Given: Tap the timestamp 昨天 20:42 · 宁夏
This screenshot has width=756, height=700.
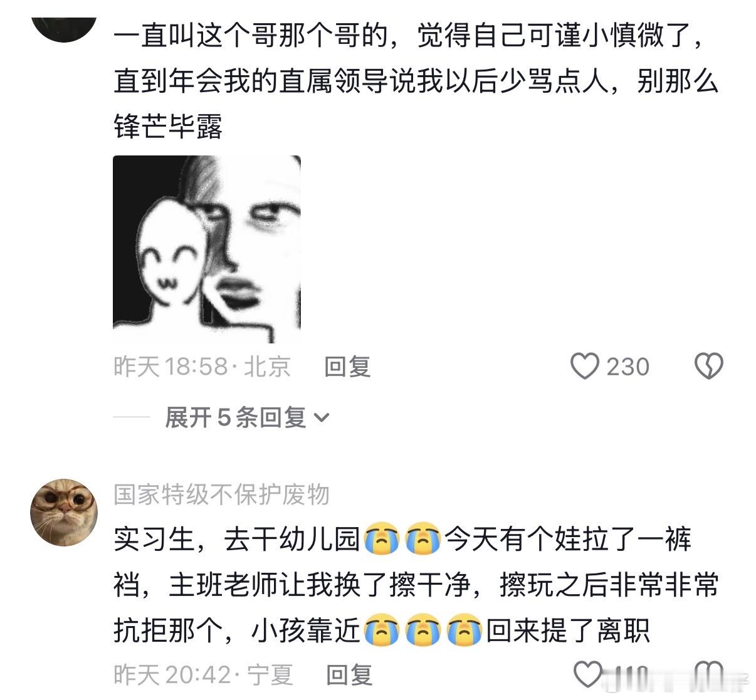Looking at the screenshot, I should pos(203,675).
